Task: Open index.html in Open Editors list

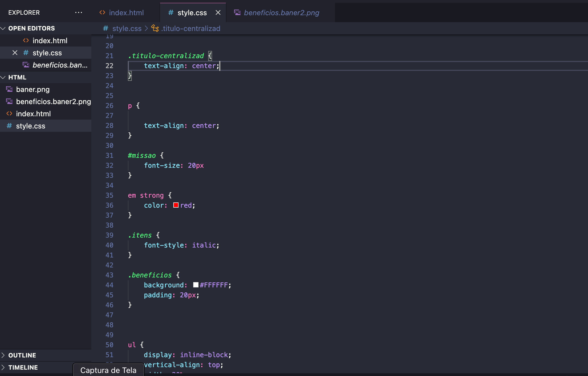Action: [x=46, y=40]
